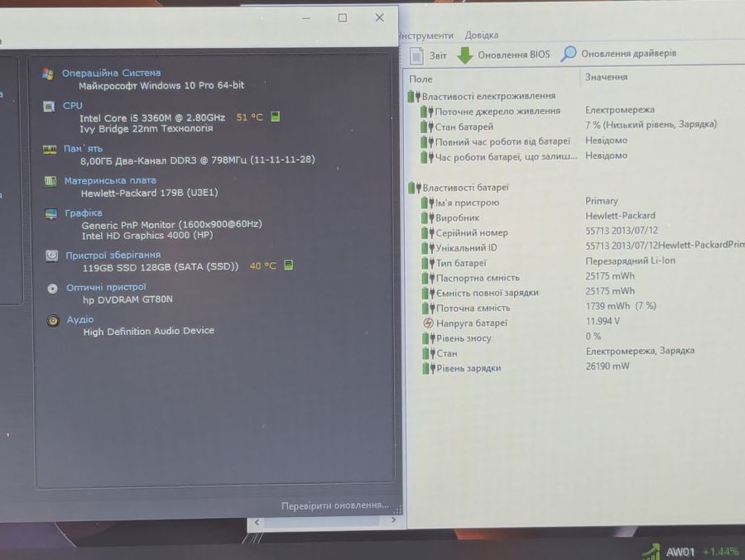Close the Speccy window
The image size is (745, 560).
click(x=379, y=17)
